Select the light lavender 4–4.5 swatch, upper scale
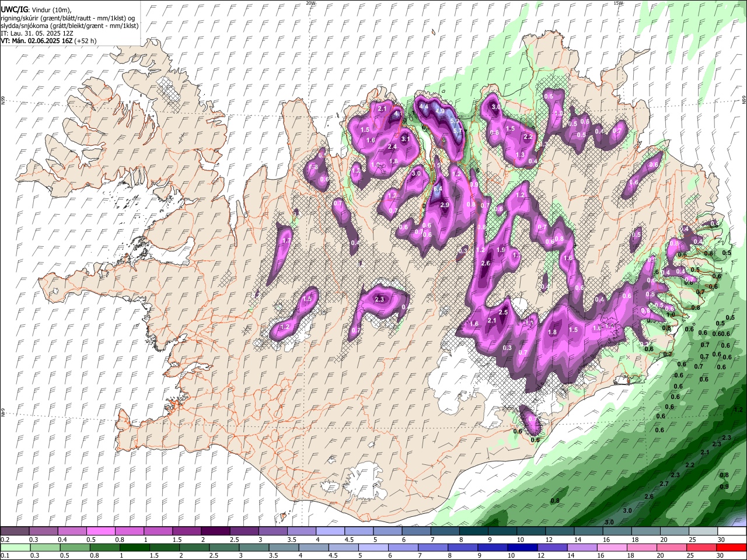Screen dimensions: 747x560 (x=330, y=531)
